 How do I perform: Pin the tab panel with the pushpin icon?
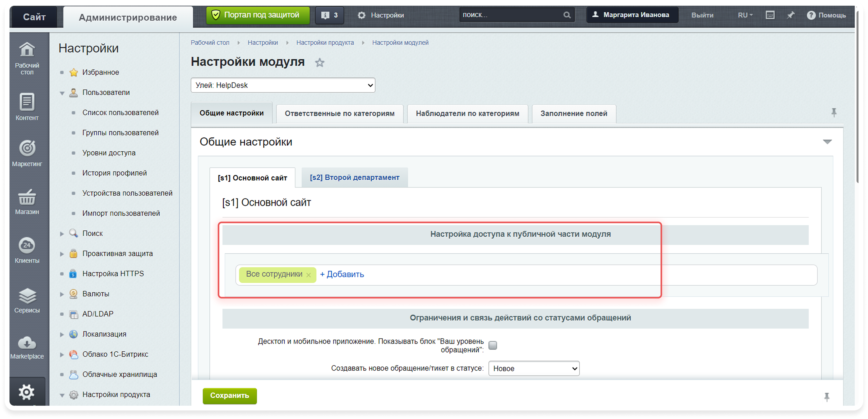834,113
